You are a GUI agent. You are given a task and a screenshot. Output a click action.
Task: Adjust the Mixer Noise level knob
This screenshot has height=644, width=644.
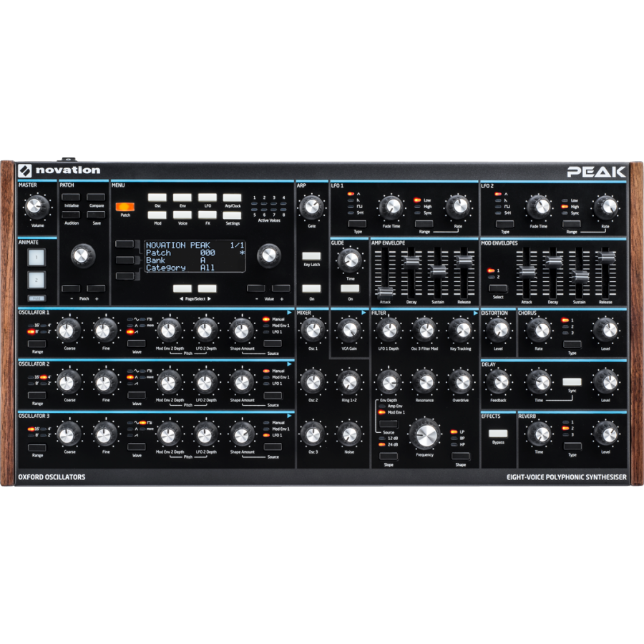(x=349, y=434)
